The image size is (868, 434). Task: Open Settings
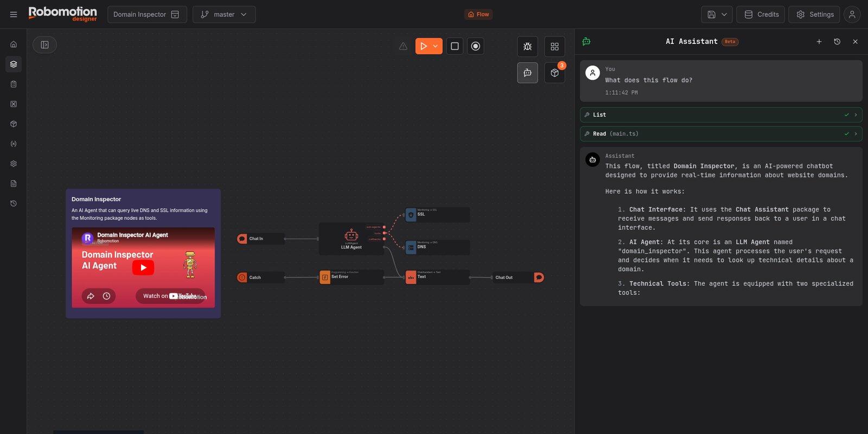tap(814, 15)
